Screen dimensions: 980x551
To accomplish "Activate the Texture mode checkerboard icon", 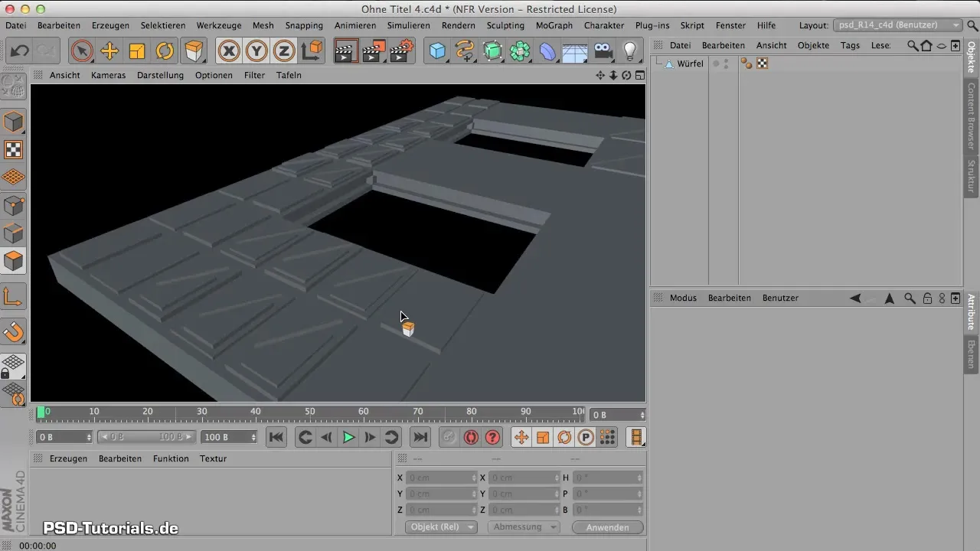I will point(14,149).
